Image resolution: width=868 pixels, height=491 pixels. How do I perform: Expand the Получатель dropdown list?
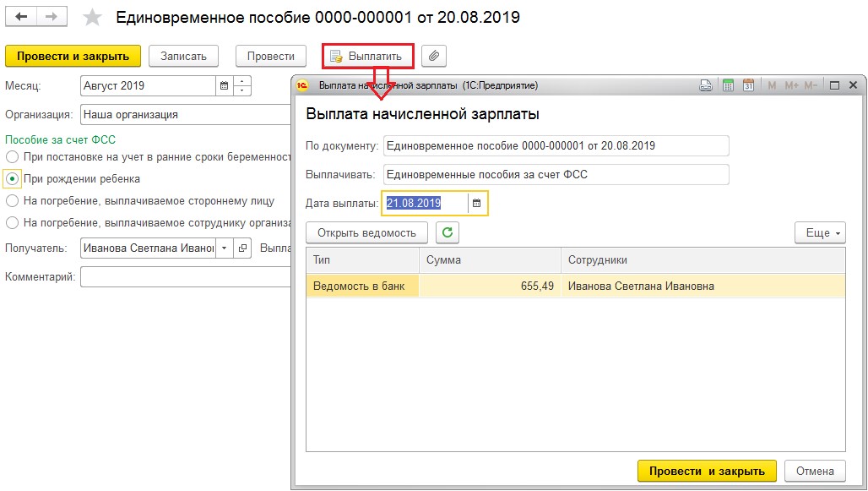coord(224,248)
